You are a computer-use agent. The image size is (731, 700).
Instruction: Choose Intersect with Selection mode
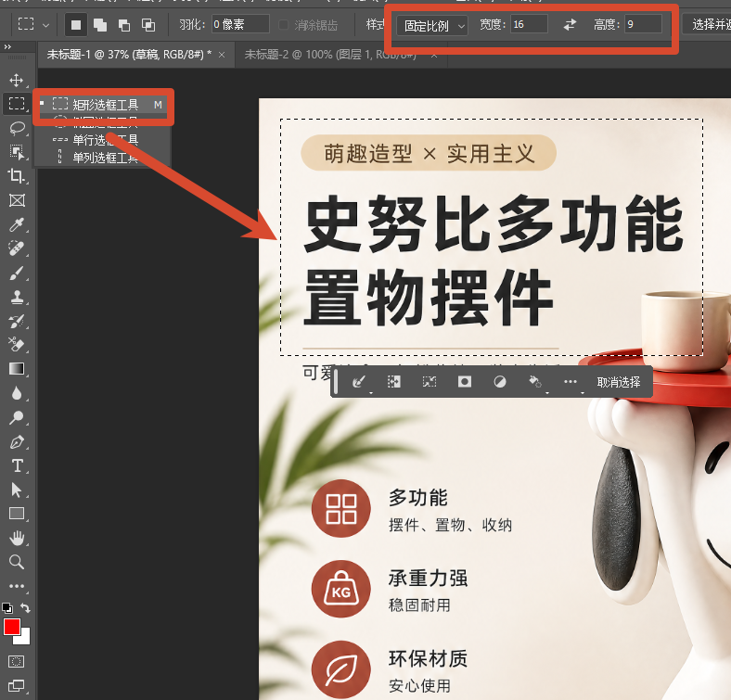[x=148, y=25]
